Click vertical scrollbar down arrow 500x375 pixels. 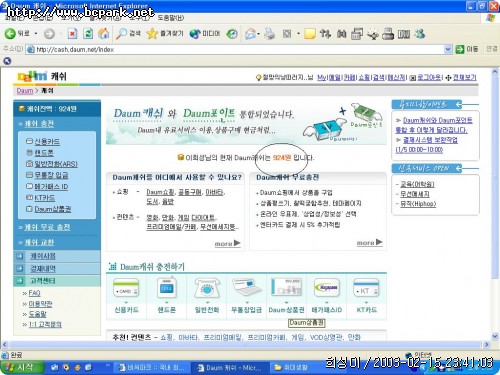495,336
